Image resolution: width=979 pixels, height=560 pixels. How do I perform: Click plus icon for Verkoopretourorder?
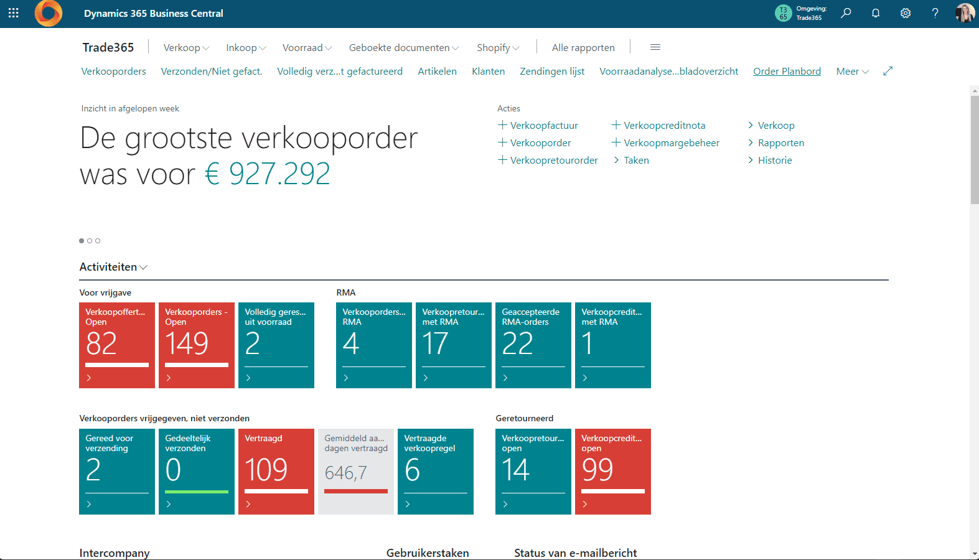(x=502, y=160)
